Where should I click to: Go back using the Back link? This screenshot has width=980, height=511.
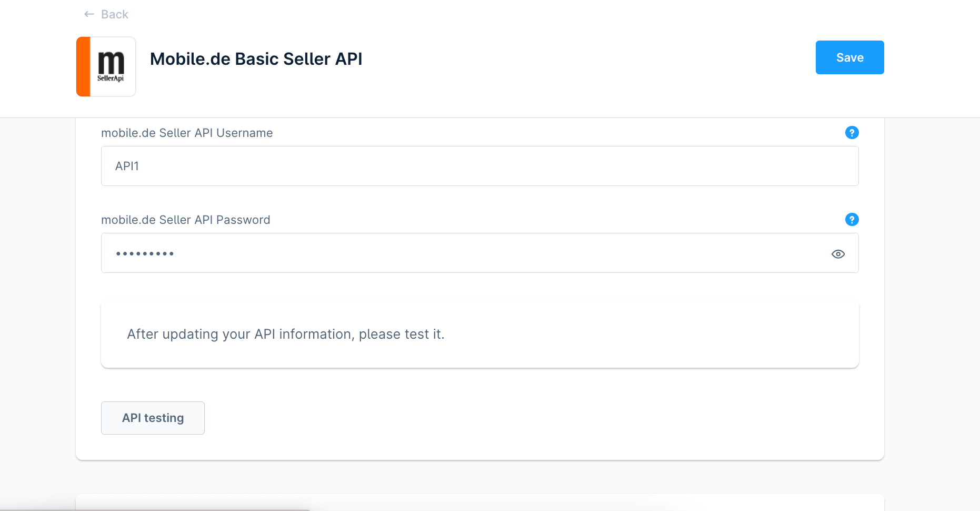coord(106,14)
